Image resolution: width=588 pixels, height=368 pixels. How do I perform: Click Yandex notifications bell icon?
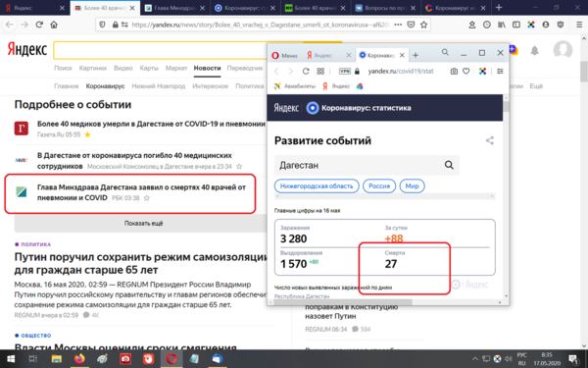coord(535,50)
